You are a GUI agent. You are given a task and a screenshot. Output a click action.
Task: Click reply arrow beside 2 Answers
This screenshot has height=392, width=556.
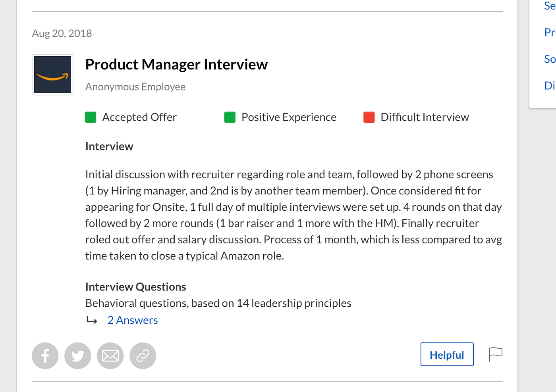(x=92, y=320)
